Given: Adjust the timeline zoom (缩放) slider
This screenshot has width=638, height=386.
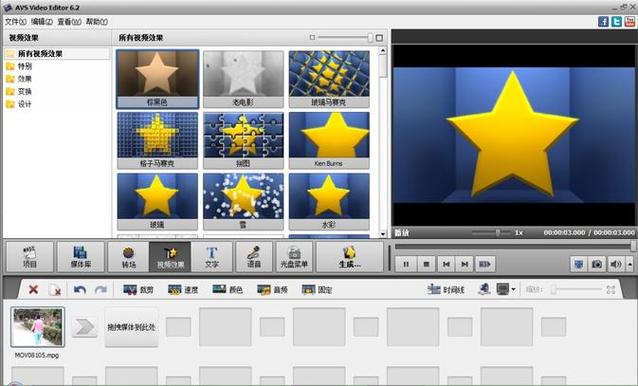Looking at the screenshot, I should 577,289.
